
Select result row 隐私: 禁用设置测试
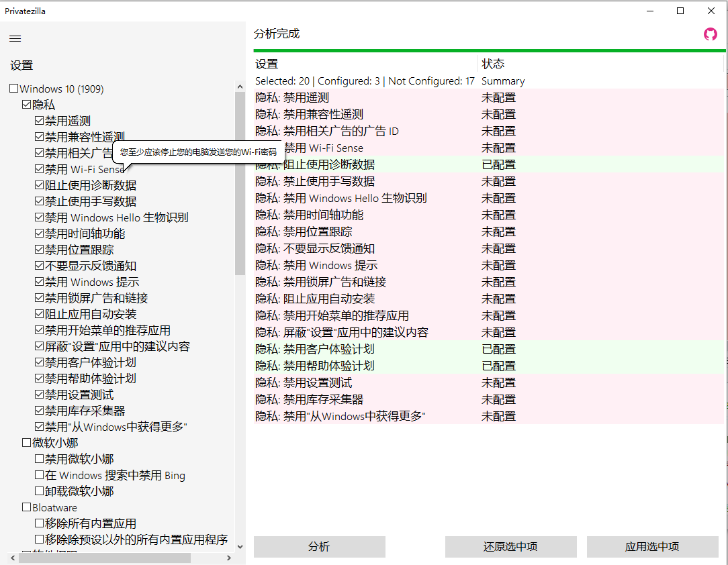pyautogui.click(x=489, y=382)
